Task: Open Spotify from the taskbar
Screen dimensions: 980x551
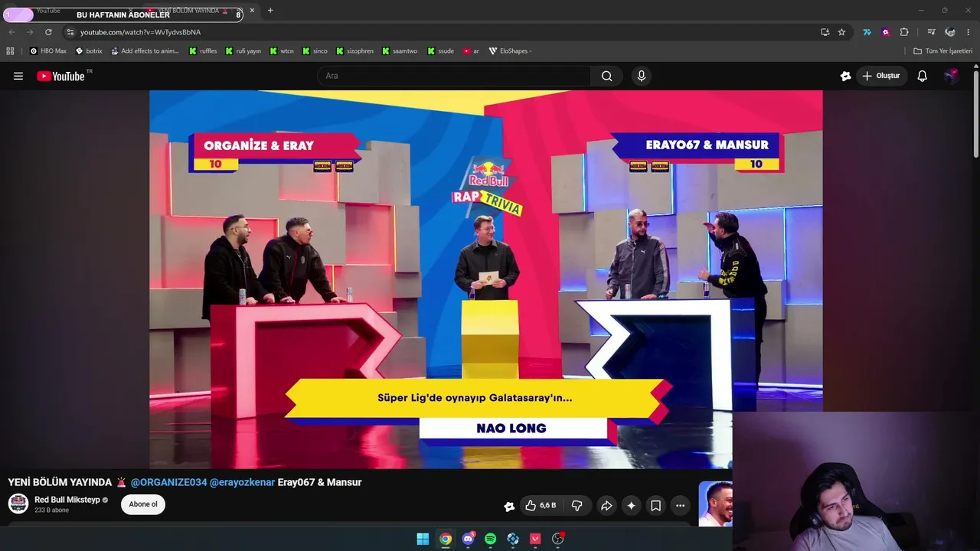Action: pos(490,539)
